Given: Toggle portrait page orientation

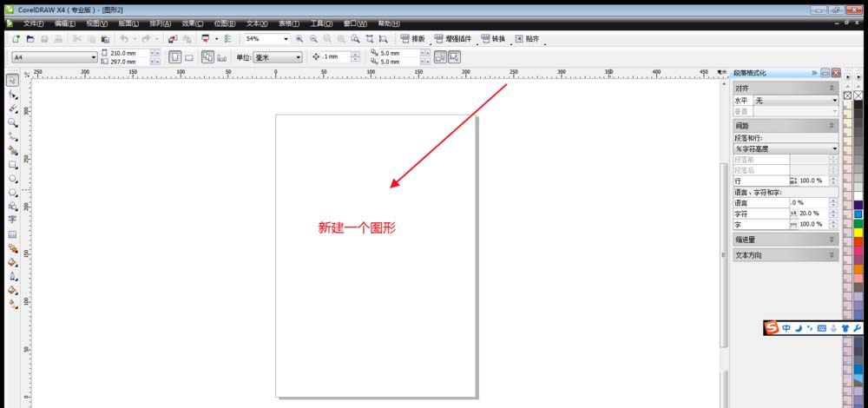Looking at the screenshot, I should pyautogui.click(x=174, y=57).
